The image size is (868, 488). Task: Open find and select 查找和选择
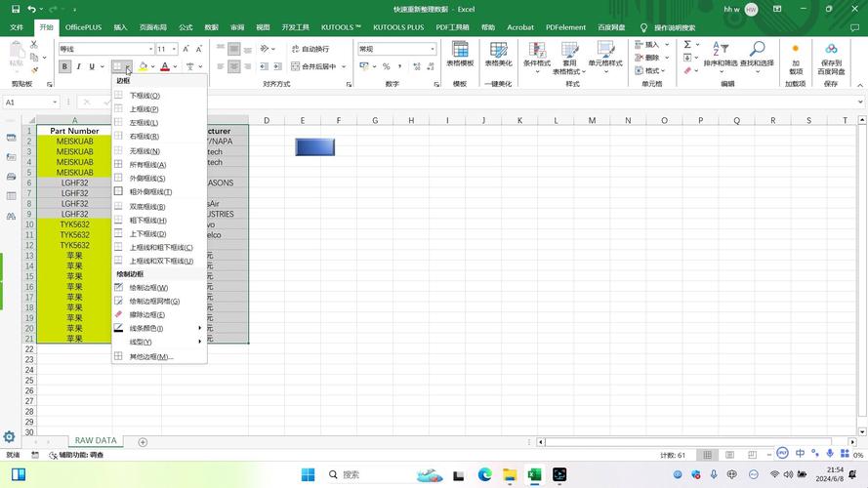[757, 57]
